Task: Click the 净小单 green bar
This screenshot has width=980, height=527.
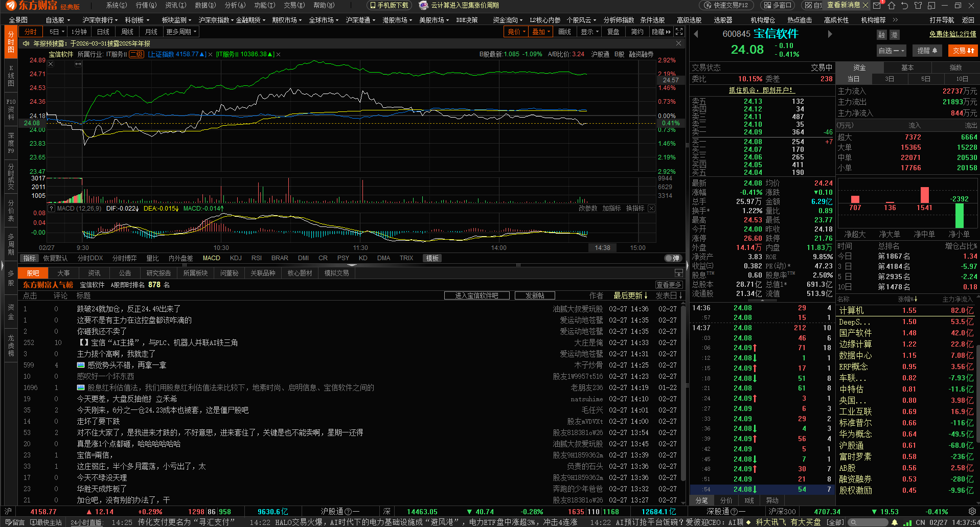Action: pos(960,216)
